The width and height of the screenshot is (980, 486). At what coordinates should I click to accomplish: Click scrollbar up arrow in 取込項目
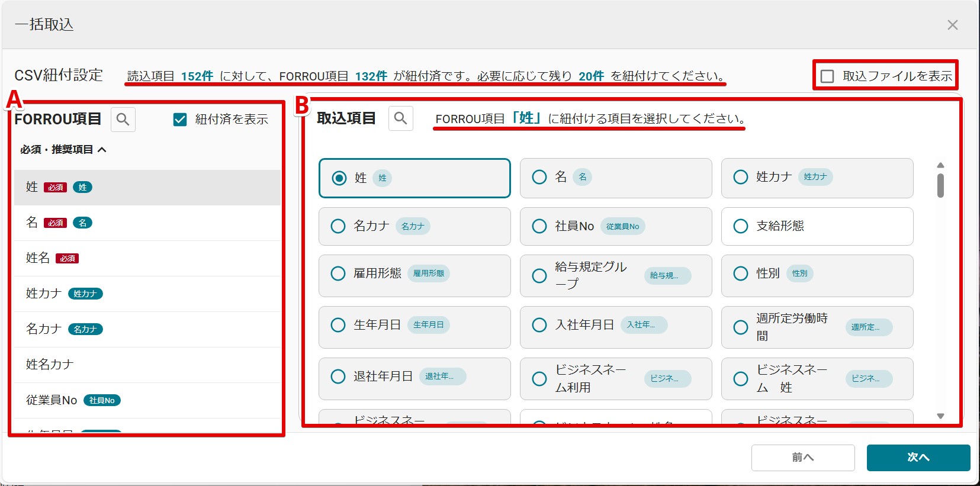point(940,165)
